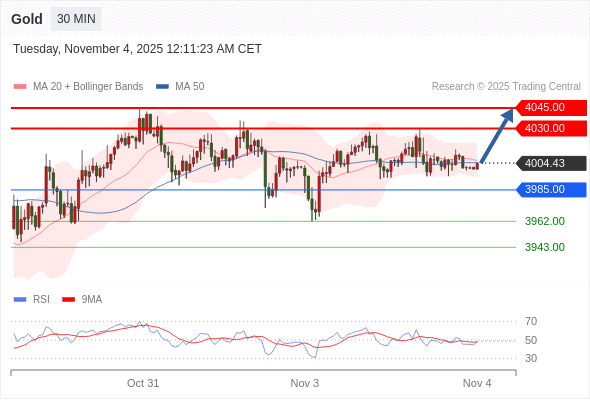Click the 9MA legend label
The image size is (590, 400).
point(92,300)
